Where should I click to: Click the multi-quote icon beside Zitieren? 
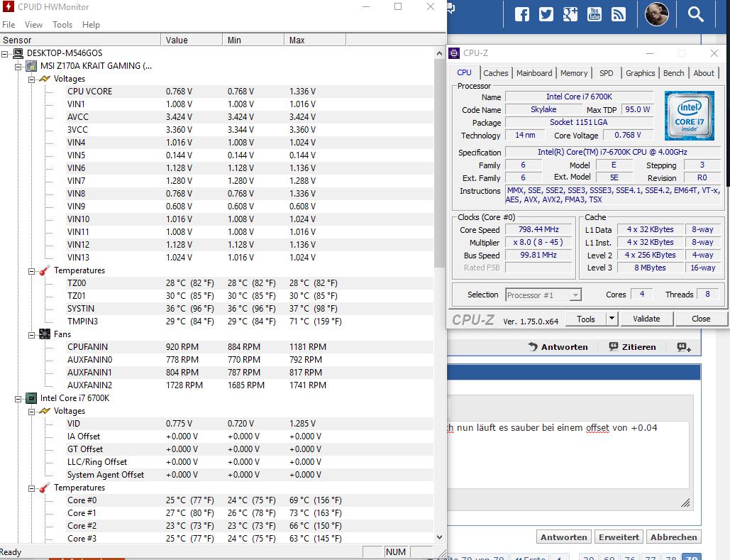tap(684, 347)
